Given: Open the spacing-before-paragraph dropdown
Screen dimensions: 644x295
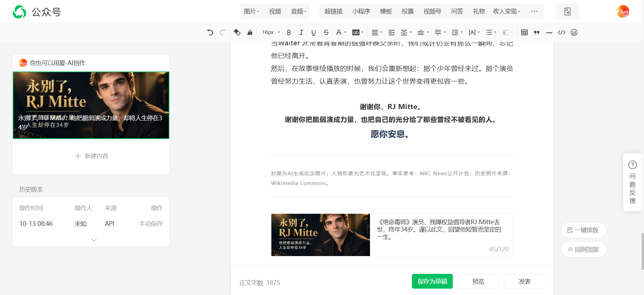Looking at the screenshot, I should [x=423, y=32].
